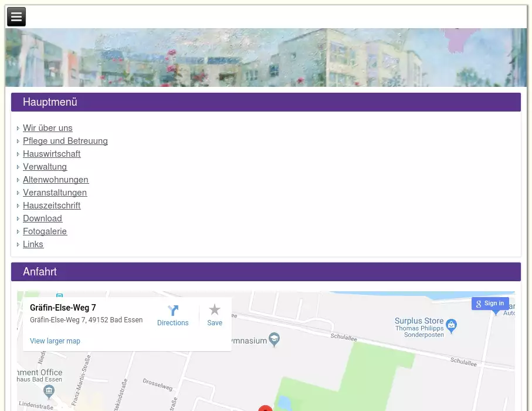
Task: Open the Wir über uns page
Action: [x=48, y=128]
